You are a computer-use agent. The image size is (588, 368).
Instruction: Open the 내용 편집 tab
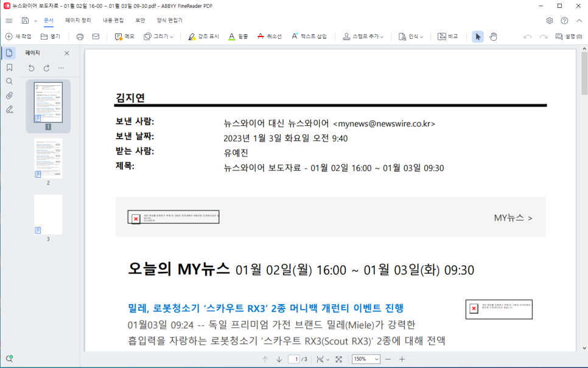click(113, 20)
